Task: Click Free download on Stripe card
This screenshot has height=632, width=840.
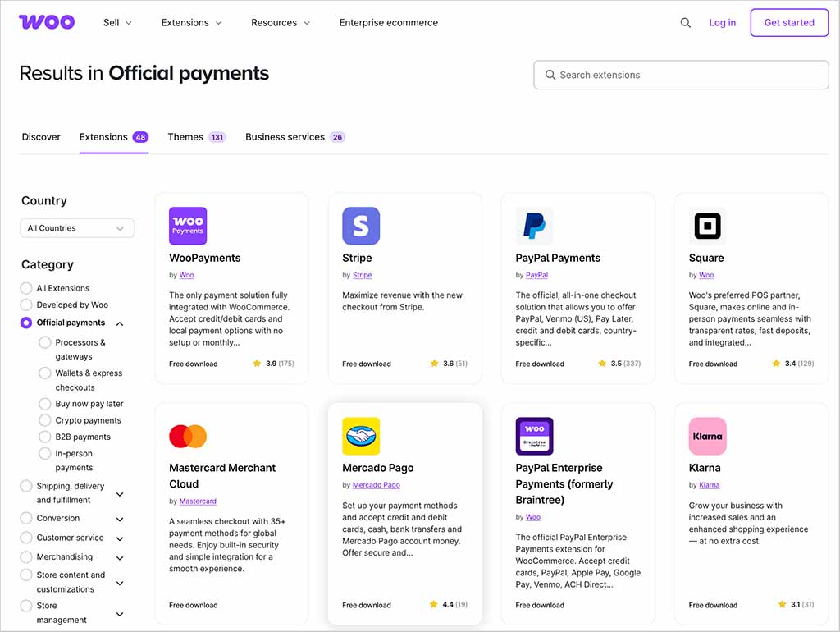Action: 367,364
